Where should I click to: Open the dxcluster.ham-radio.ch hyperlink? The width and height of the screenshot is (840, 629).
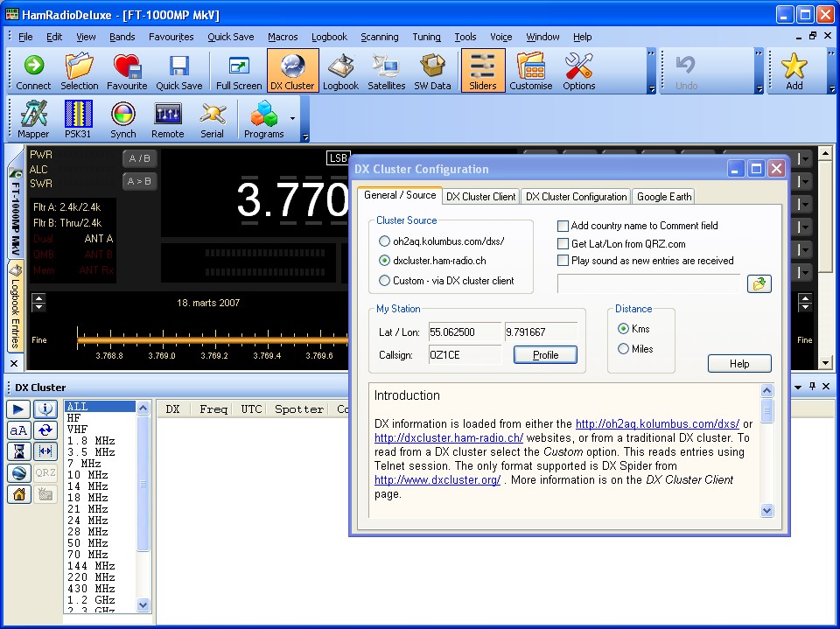coord(449,437)
